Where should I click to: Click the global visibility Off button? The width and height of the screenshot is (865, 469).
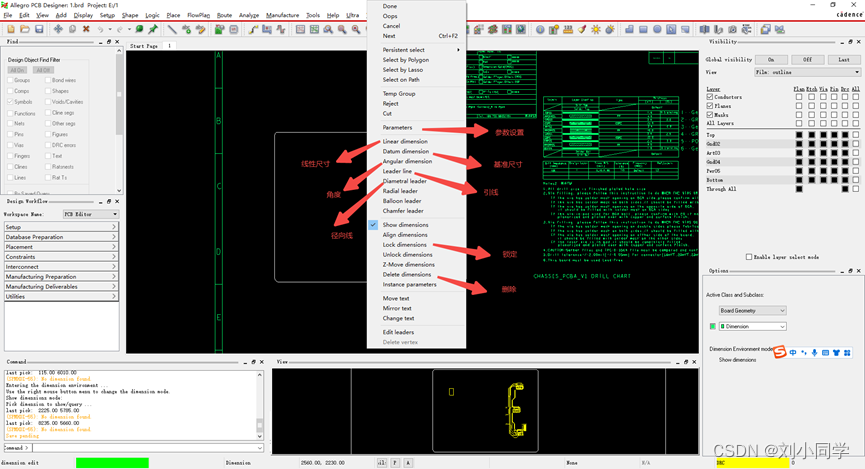click(807, 60)
